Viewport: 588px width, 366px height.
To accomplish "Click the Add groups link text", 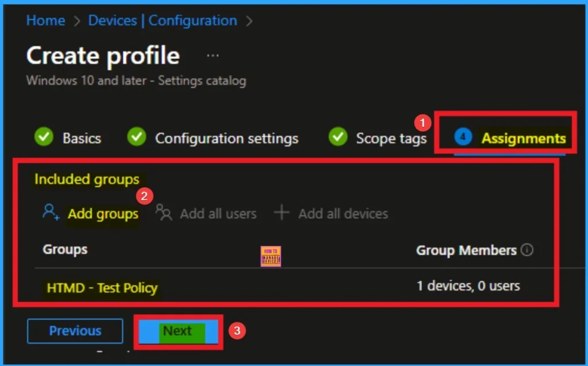I will [103, 214].
